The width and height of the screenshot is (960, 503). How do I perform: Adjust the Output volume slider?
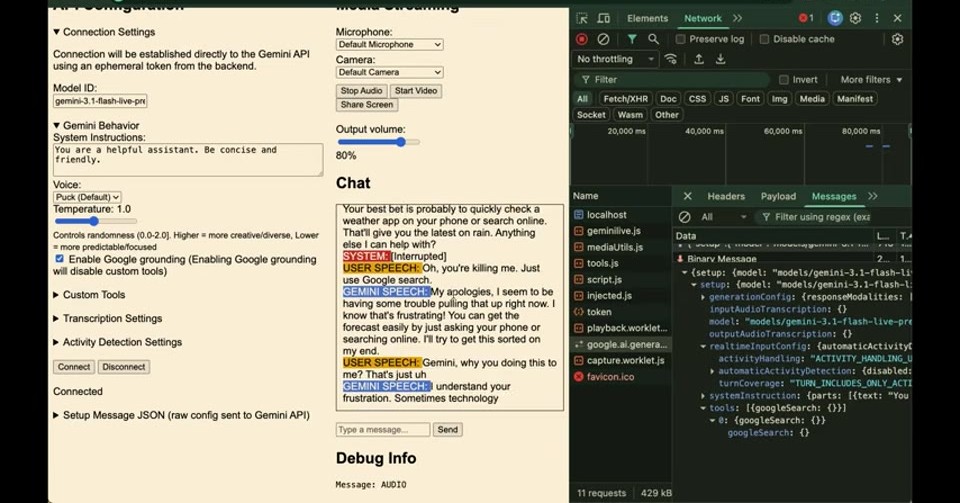pos(378,142)
